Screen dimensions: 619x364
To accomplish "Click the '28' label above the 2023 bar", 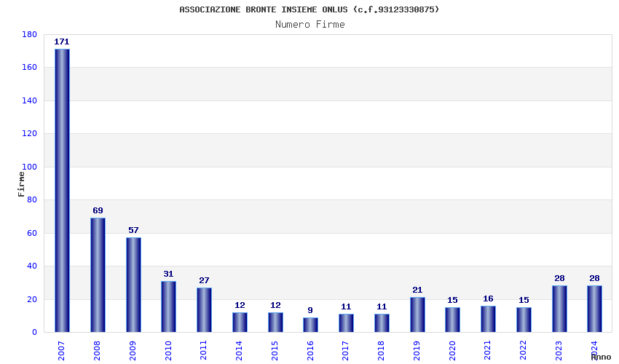I will coord(559,278).
